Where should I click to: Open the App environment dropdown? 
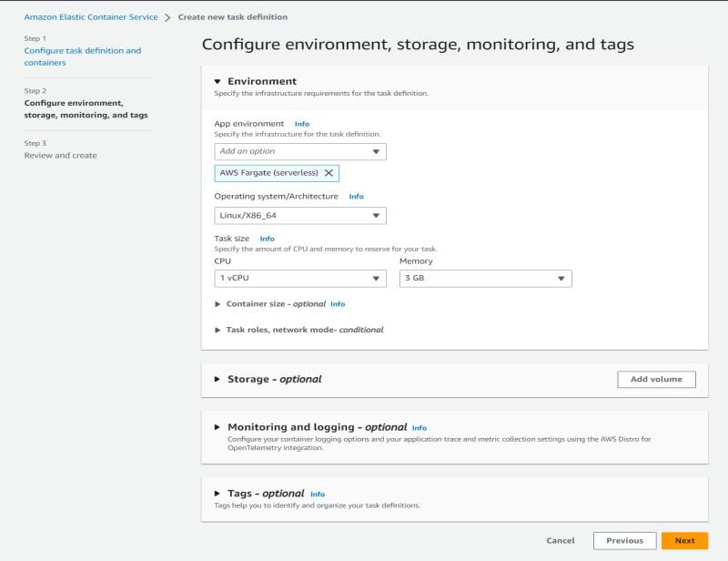pos(300,151)
